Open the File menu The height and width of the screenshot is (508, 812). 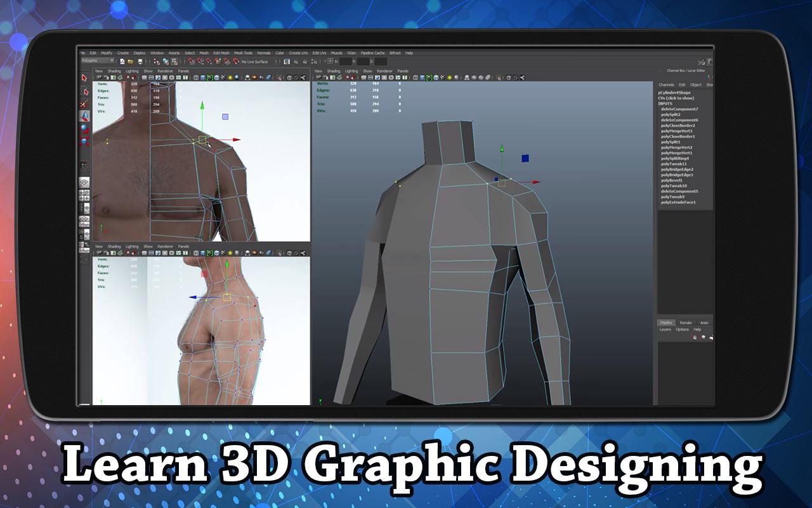coord(83,53)
